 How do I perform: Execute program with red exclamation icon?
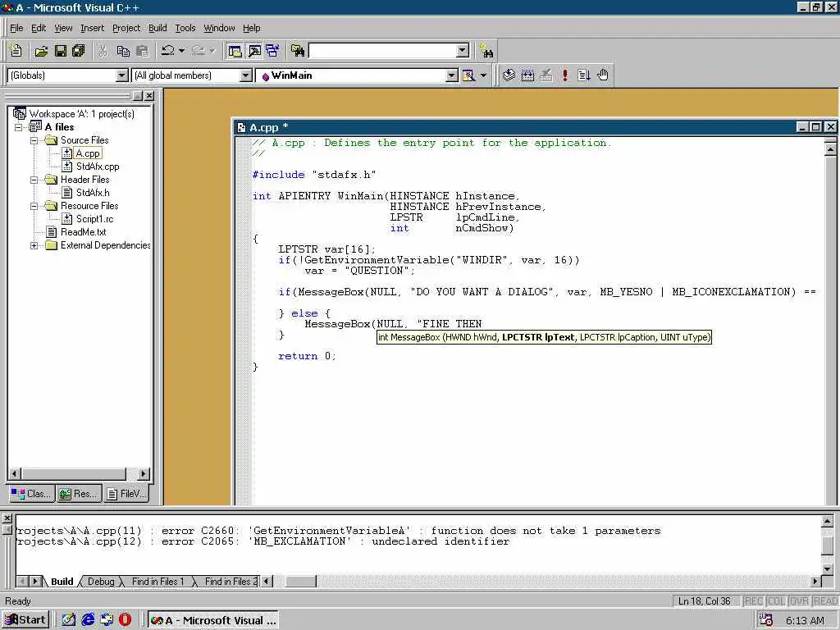565,75
